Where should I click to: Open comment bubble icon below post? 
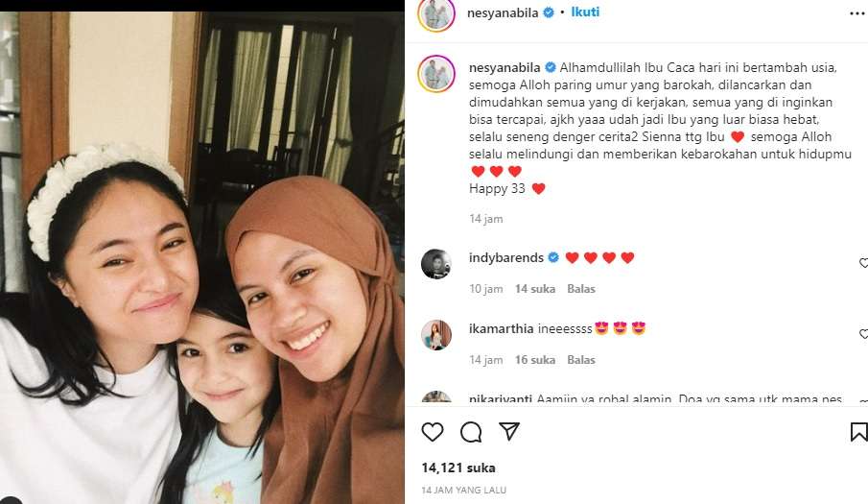point(471,432)
